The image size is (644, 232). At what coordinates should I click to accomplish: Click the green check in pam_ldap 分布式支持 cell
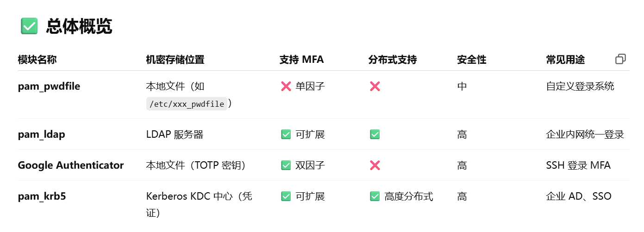[x=375, y=134]
